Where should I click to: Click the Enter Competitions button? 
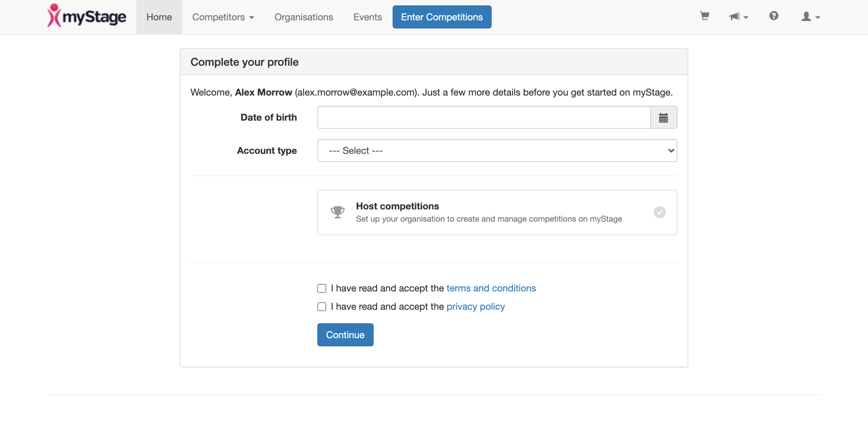click(442, 17)
